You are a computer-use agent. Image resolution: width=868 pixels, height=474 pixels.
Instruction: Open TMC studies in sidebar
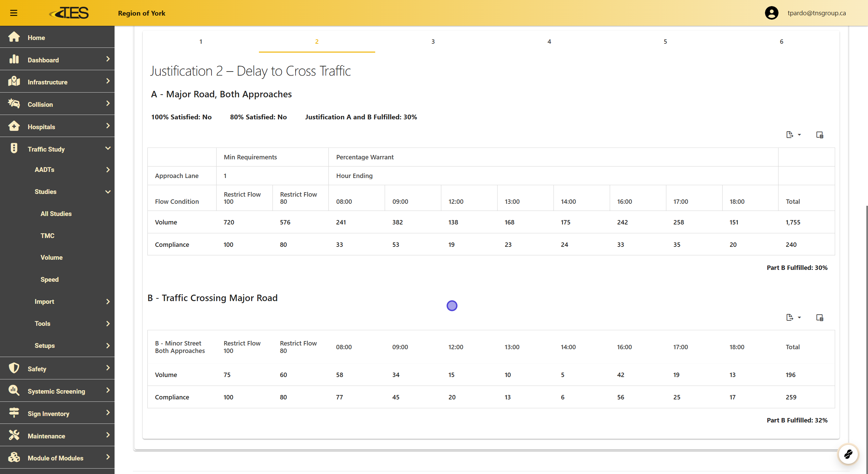[47, 236]
